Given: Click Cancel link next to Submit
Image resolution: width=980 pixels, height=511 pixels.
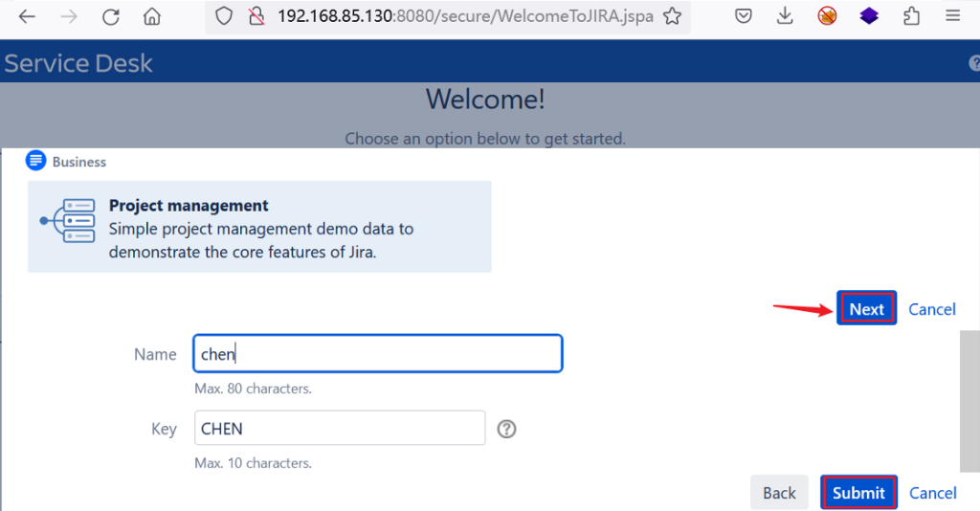Looking at the screenshot, I should [x=932, y=493].
